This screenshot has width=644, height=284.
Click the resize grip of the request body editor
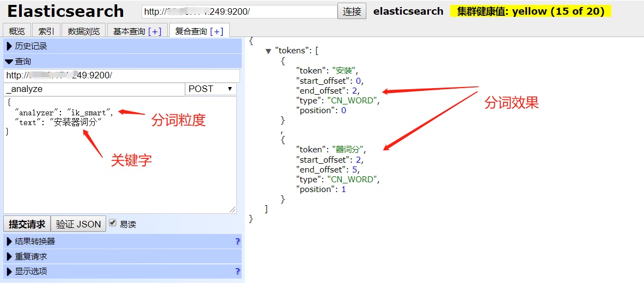pos(233,209)
